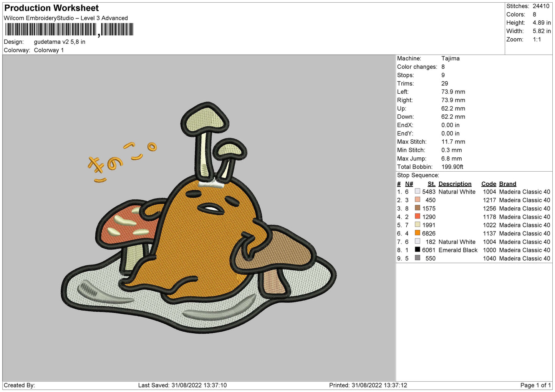Viewport: 555px width, 392px height.
Task: Click total bobbin value '199.90ft'
Action: [452, 167]
